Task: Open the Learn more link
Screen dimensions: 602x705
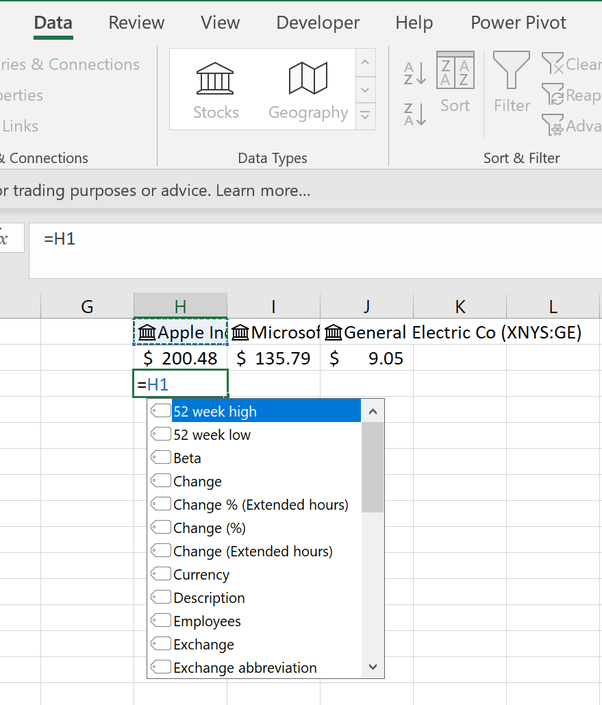Action: (x=263, y=191)
